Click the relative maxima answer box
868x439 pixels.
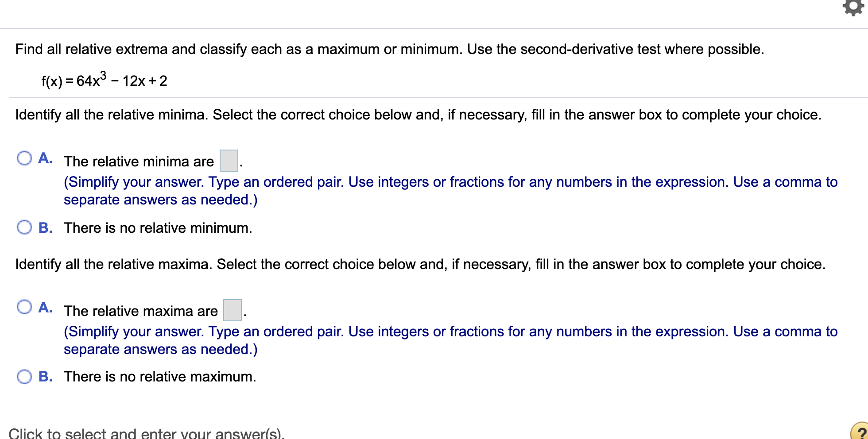[x=232, y=310]
